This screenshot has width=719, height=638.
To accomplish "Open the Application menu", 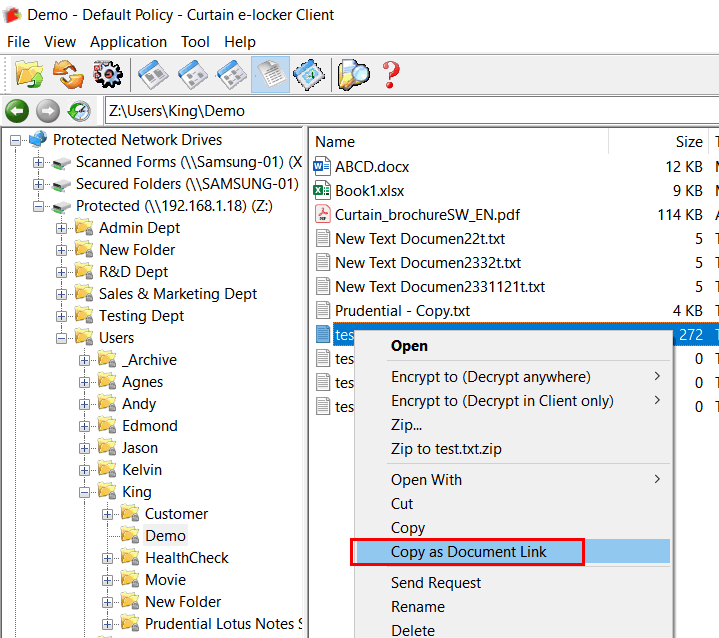I will click(128, 42).
